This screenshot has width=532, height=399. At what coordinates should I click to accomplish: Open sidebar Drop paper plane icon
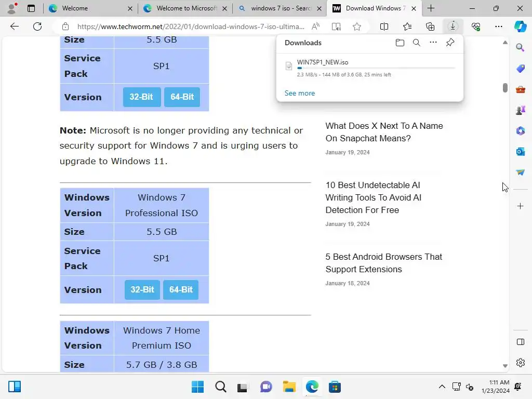(520, 172)
